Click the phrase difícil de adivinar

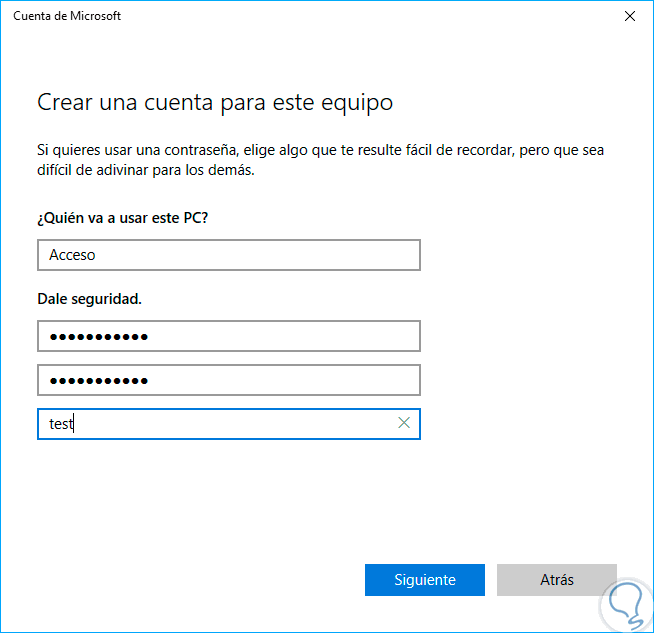(x=102, y=170)
